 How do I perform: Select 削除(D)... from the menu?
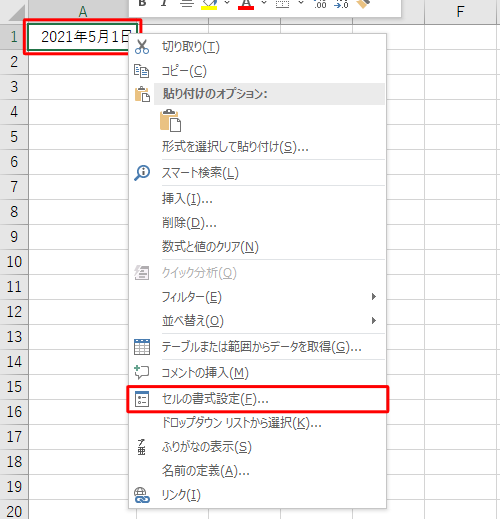[257, 223]
